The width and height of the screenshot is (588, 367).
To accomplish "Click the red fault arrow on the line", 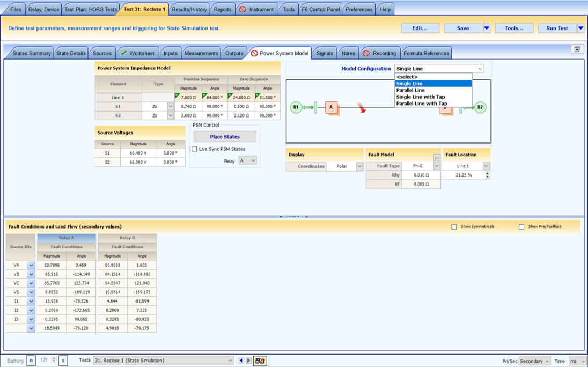I will [x=362, y=107].
